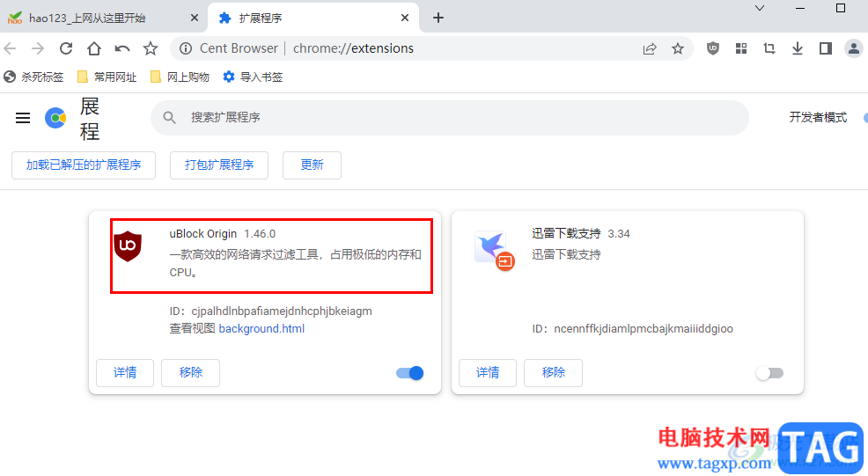Click the Cent Browser logo in header
Viewport: 868px width, 476px height.
55,118
